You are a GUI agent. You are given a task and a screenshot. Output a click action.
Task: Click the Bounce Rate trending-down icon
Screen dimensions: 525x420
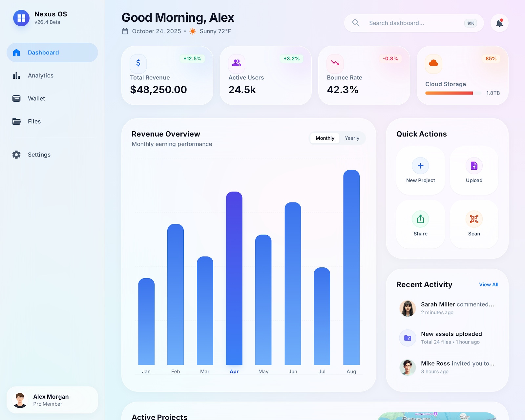point(335,63)
